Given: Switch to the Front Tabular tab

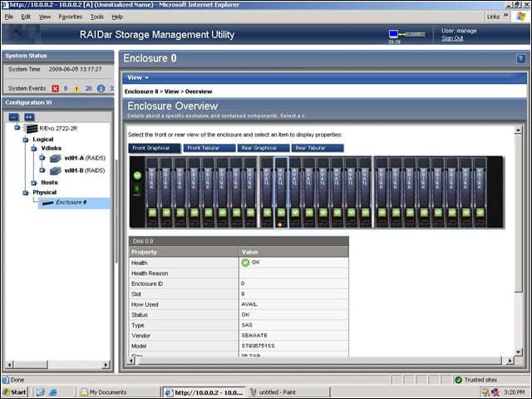Looking at the screenshot, I should pos(209,148).
